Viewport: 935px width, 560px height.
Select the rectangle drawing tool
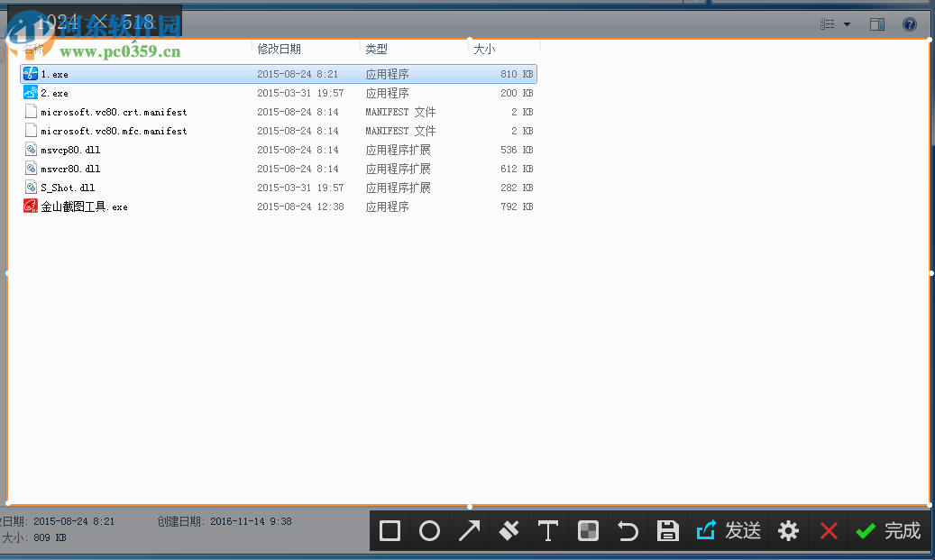(389, 530)
